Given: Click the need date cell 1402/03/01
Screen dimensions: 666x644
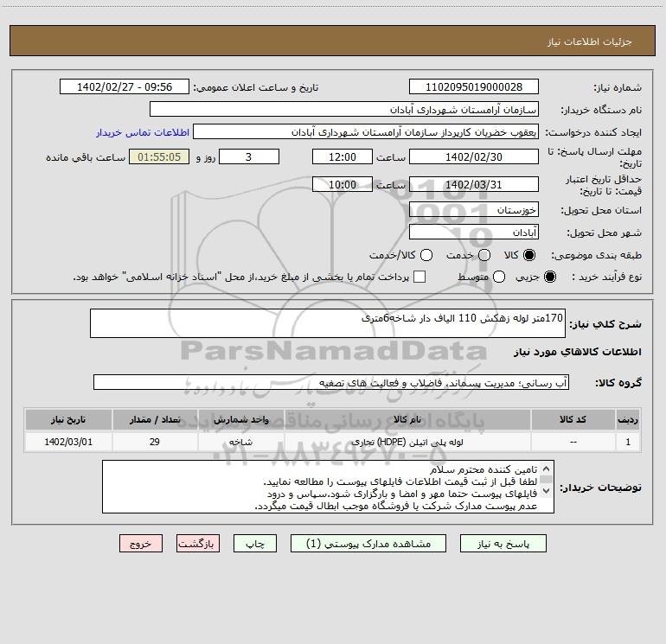Looking at the screenshot, I should click(68, 442).
